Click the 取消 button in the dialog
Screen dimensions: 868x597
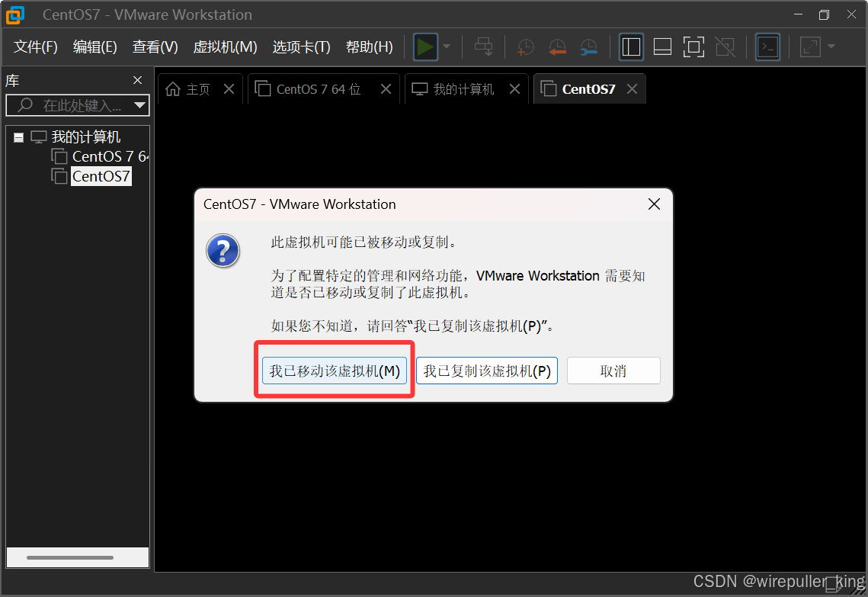tap(613, 371)
